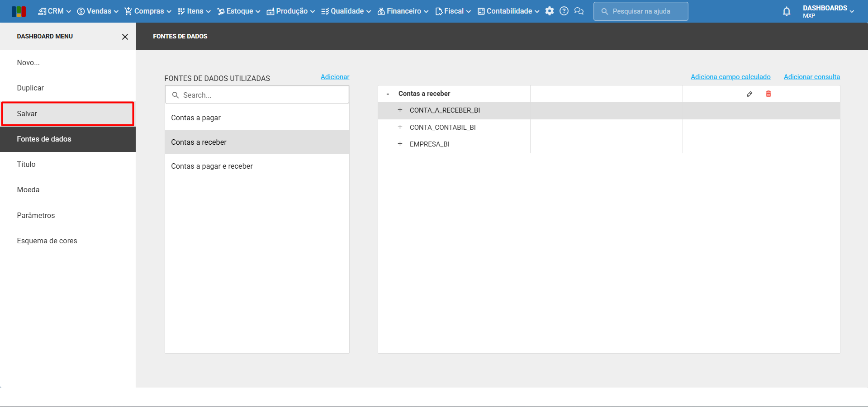Screen dimensions: 868x407
Task: Select Contas a pagar data source
Action: 257,118
